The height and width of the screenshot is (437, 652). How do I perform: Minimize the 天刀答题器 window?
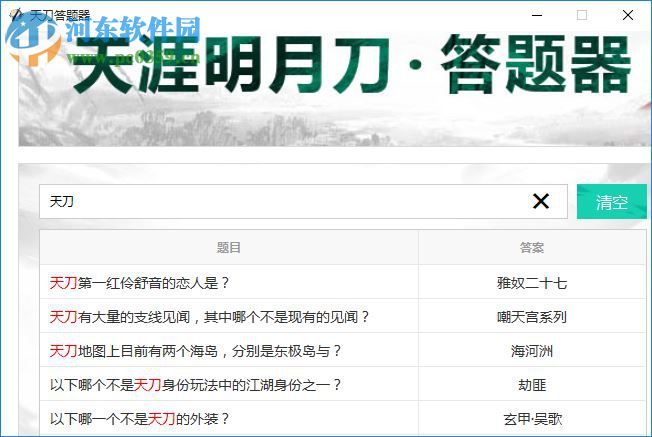537,15
